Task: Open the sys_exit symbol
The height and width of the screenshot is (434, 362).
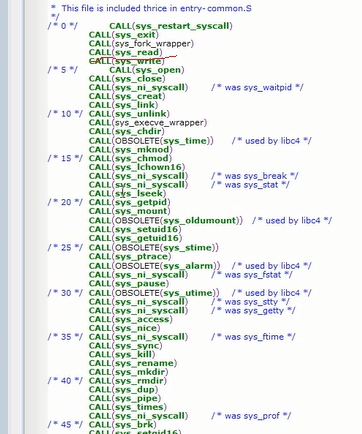Action: point(135,35)
